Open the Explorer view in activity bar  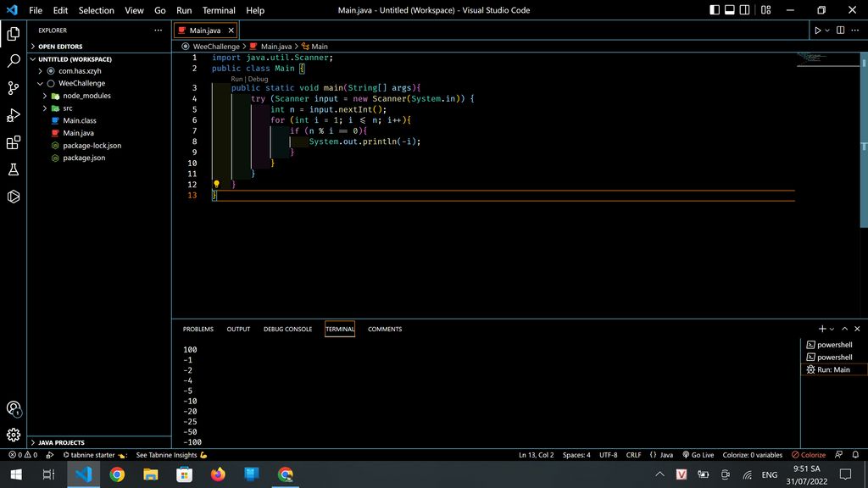point(14,34)
